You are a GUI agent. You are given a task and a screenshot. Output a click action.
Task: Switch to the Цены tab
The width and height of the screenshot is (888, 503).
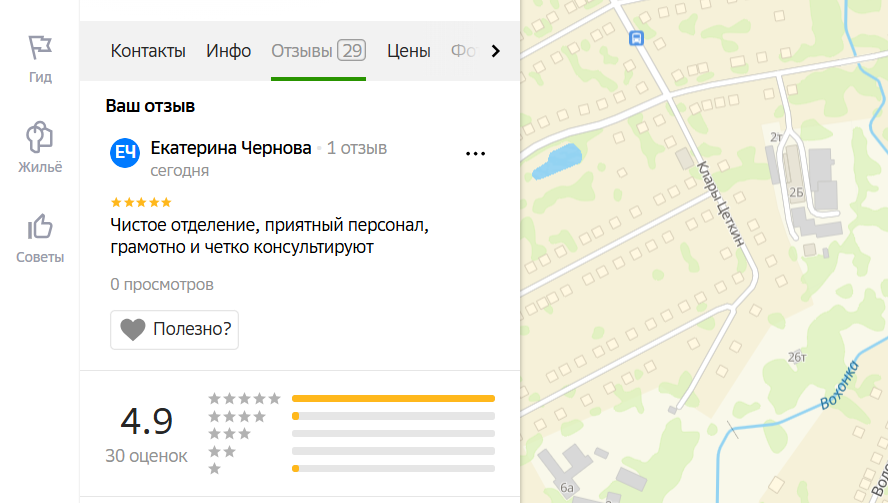point(408,51)
